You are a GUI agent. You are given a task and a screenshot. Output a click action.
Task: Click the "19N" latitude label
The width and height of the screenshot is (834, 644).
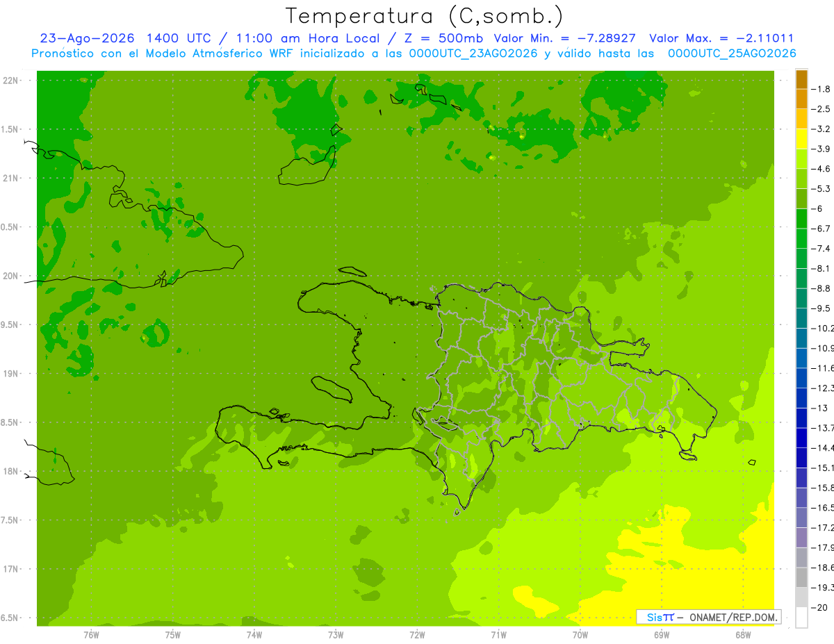pyautogui.click(x=11, y=374)
